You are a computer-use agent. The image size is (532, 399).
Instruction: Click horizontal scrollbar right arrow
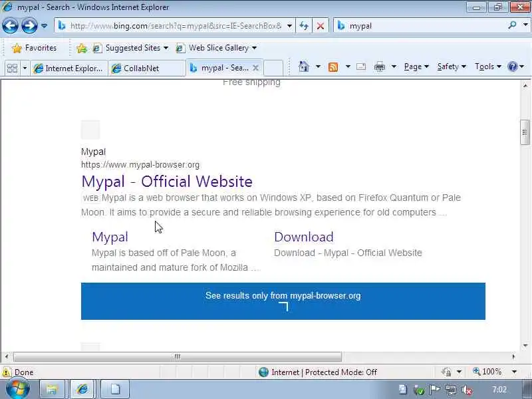[x=513, y=356]
